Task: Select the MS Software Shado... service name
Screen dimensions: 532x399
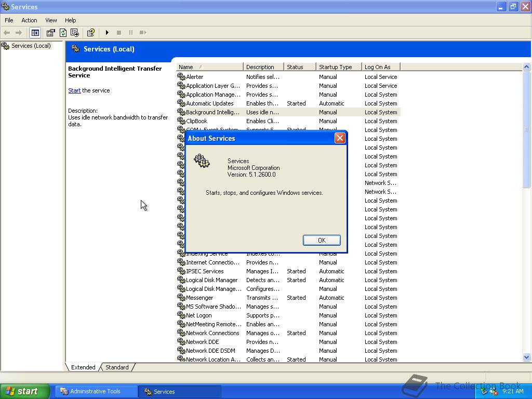Action: pos(214,307)
